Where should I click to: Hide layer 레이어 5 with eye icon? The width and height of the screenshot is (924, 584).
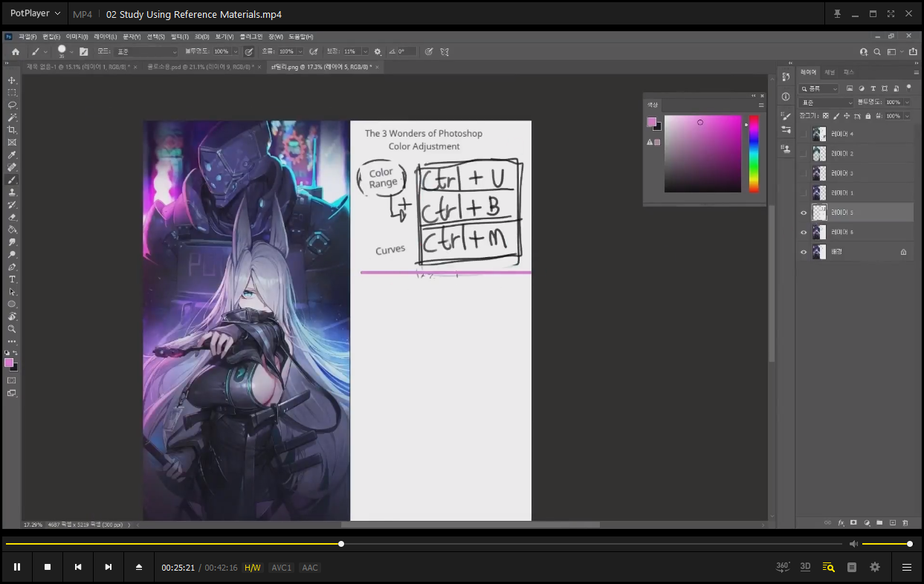point(804,212)
